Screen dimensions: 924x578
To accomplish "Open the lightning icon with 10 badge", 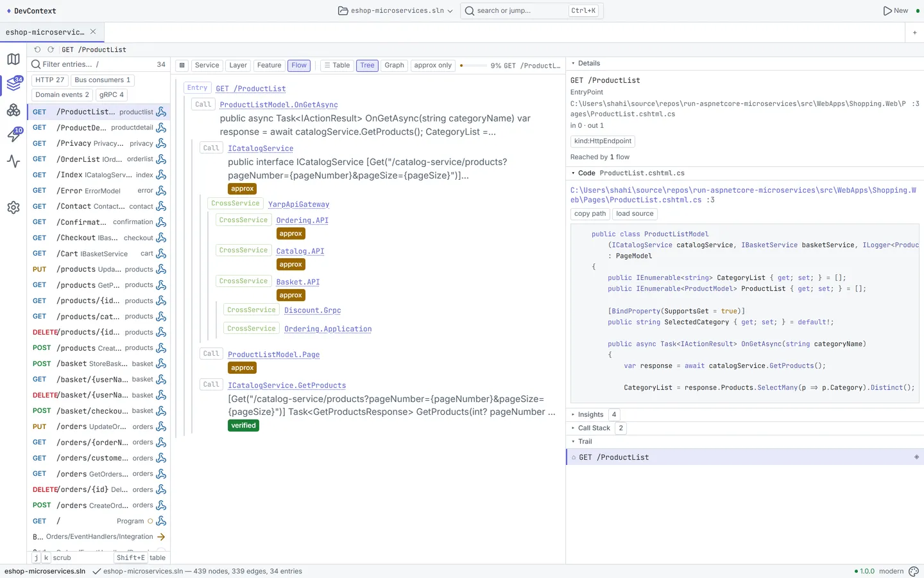I will (x=13, y=135).
